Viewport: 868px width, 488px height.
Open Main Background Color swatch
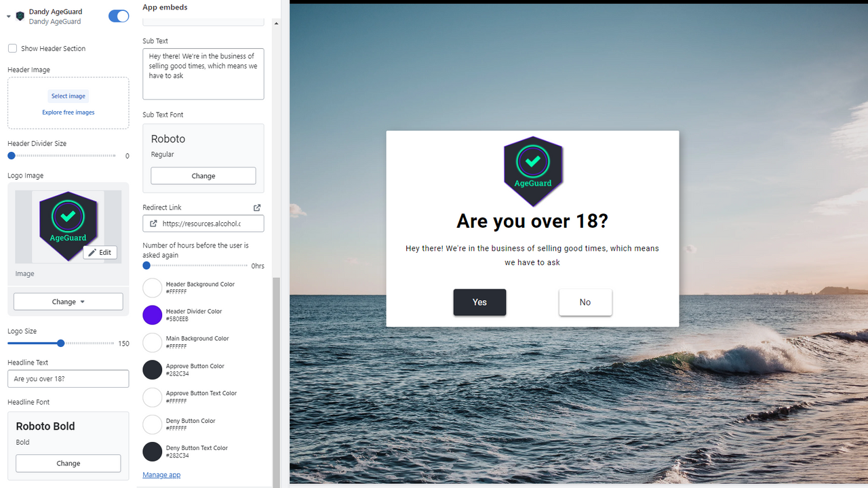[x=153, y=342]
